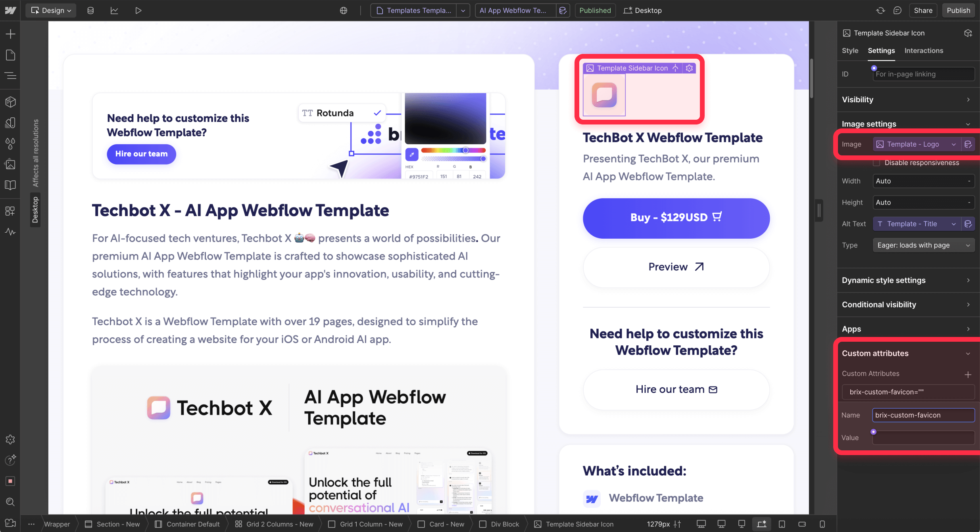Open the Navigator panel

(10, 75)
